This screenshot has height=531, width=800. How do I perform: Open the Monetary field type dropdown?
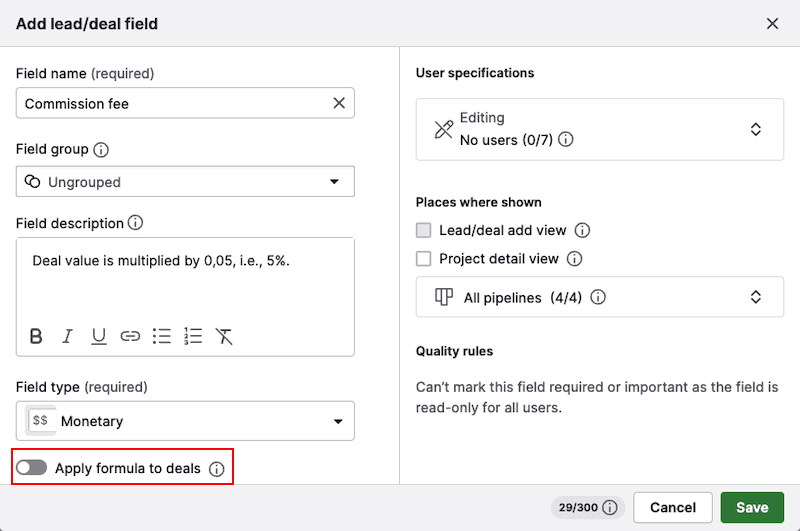point(185,421)
